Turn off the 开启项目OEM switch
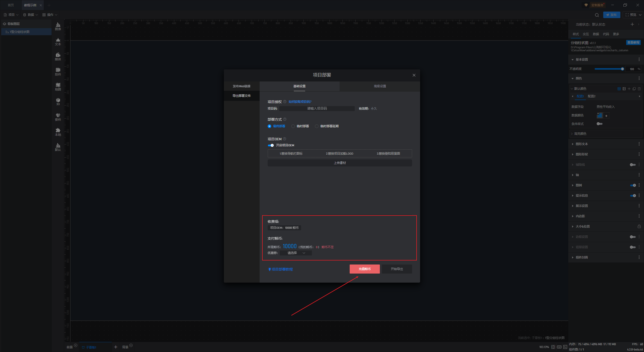The height and width of the screenshot is (352, 644). 271,145
